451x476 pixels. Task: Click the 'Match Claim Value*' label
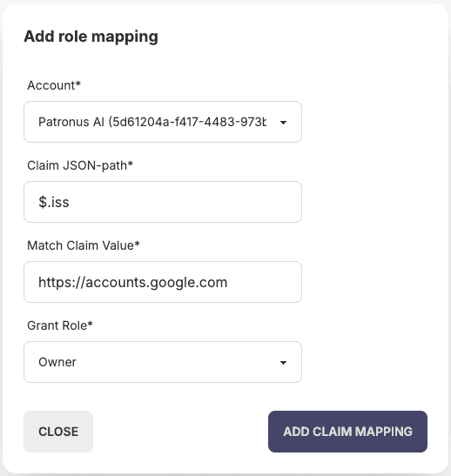pyautogui.click(x=84, y=245)
